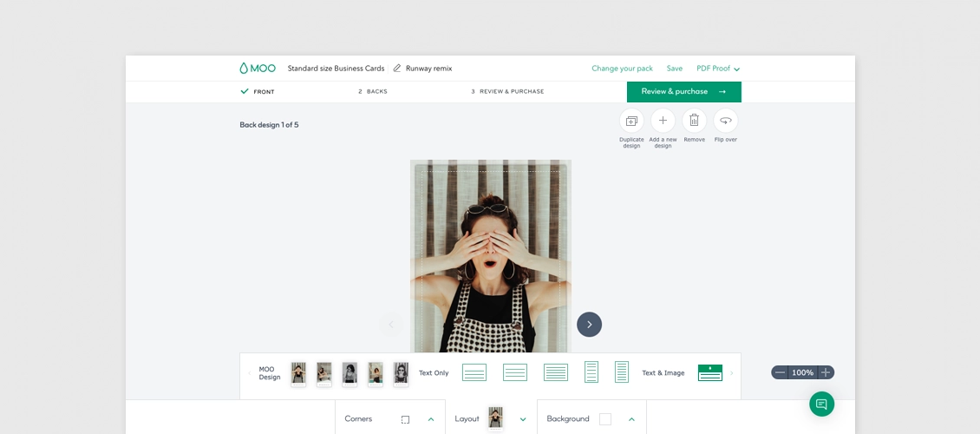Viewport: 980px width, 434px height.
Task: Click the MOO logo
Action: 258,69
